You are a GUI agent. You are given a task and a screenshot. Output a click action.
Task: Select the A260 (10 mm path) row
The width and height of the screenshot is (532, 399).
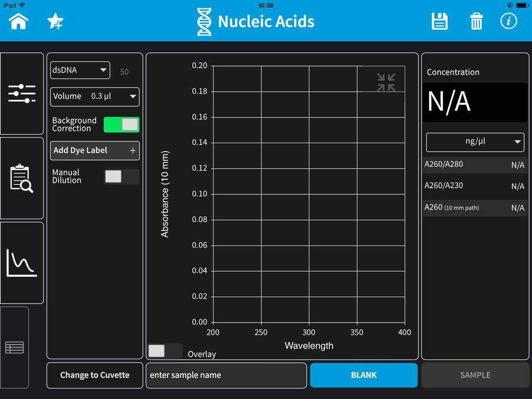[475, 207]
